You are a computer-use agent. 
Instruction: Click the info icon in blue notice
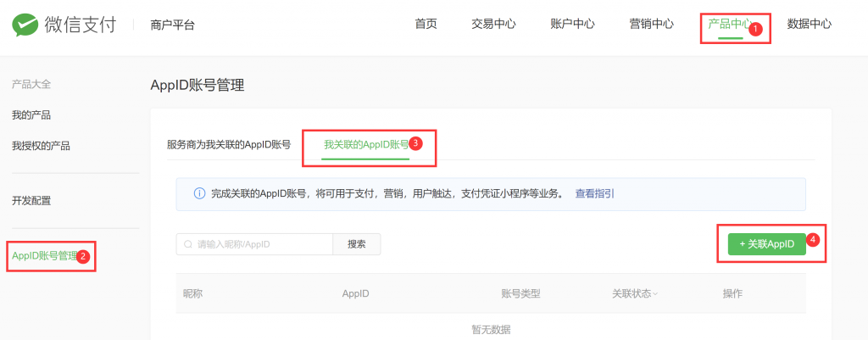pos(199,194)
